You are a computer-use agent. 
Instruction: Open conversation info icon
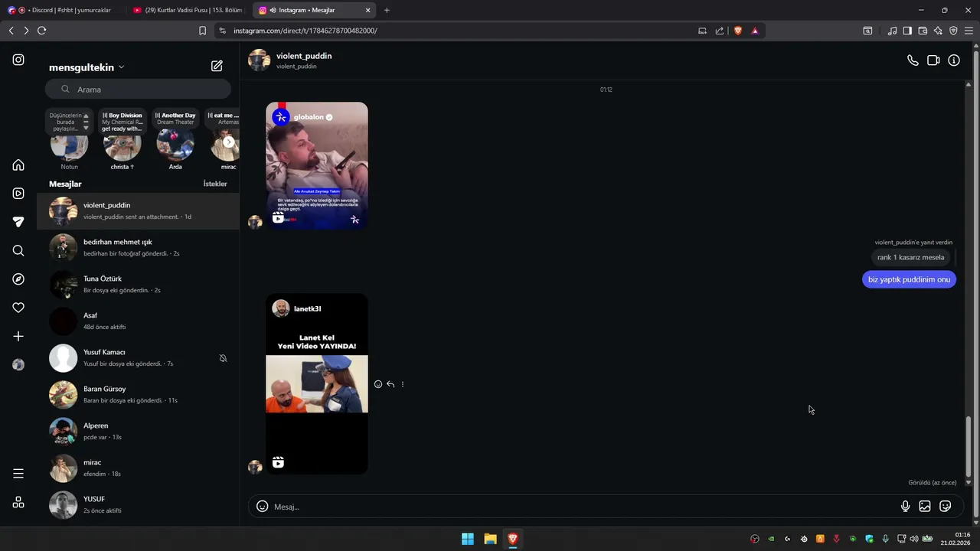(954, 60)
